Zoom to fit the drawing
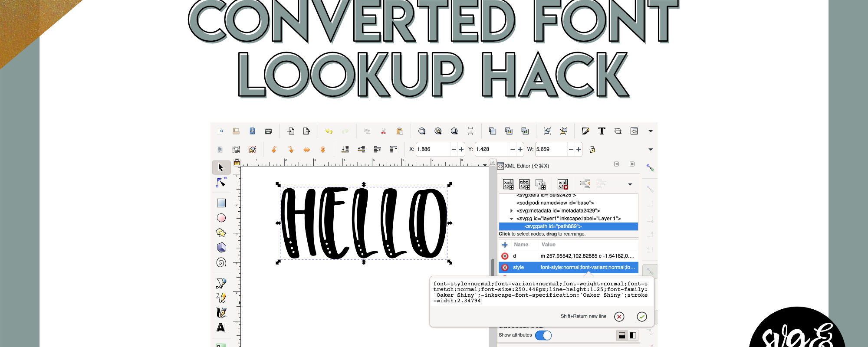The width and height of the screenshot is (868, 347). tap(438, 131)
